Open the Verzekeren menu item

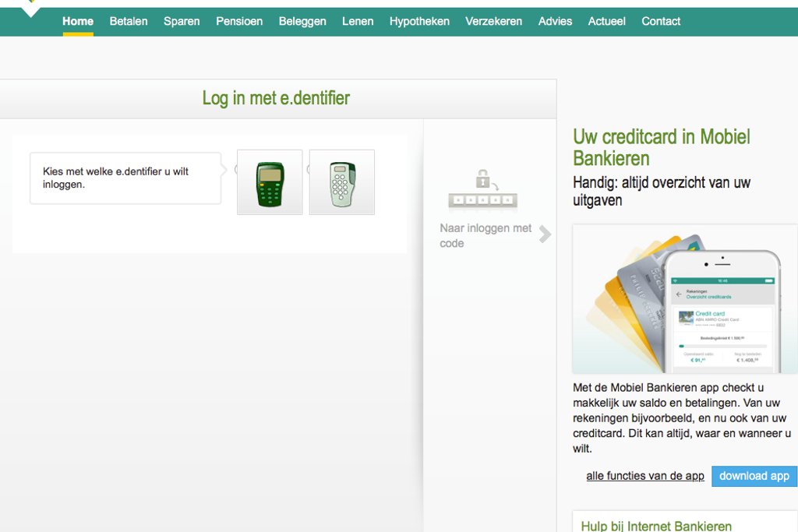coord(494,22)
